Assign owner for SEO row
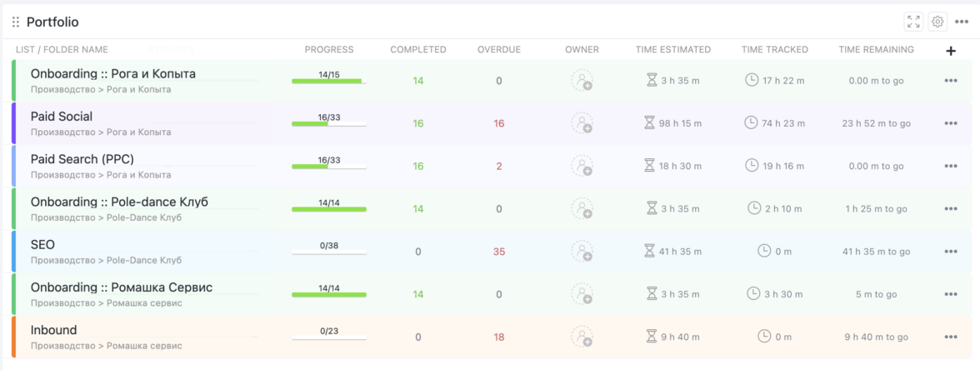The width and height of the screenshot is (980, 370). 582,252
